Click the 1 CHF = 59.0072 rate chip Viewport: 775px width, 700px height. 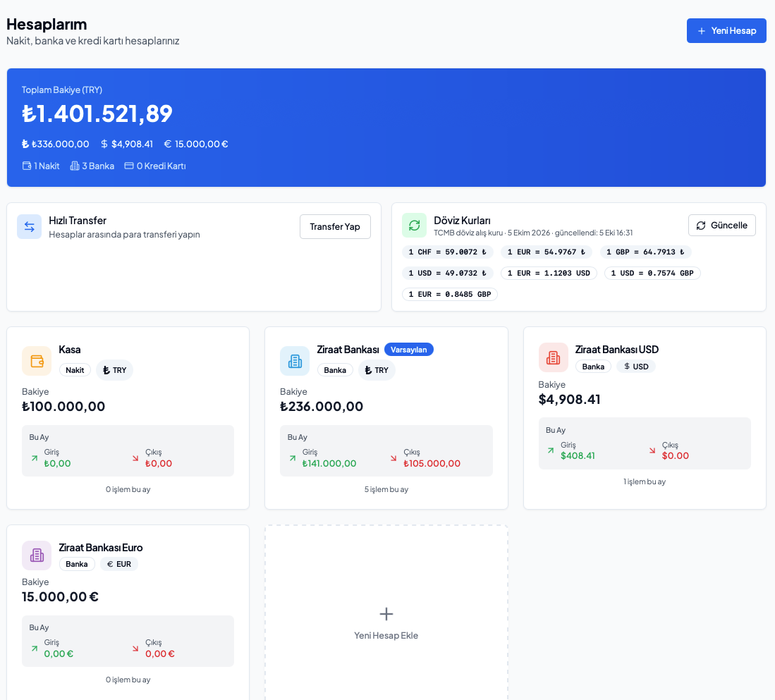pos(447,252)
